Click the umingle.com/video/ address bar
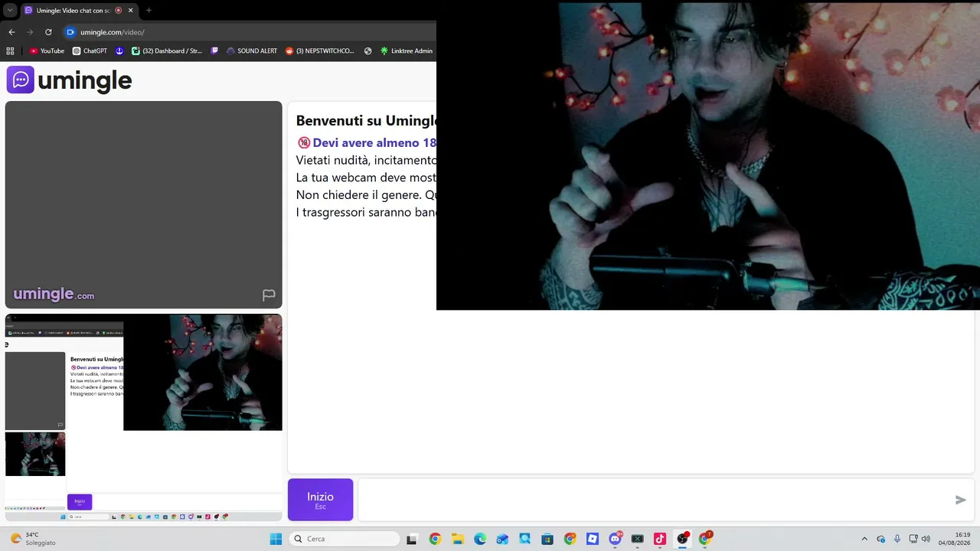 coord(112,32)
